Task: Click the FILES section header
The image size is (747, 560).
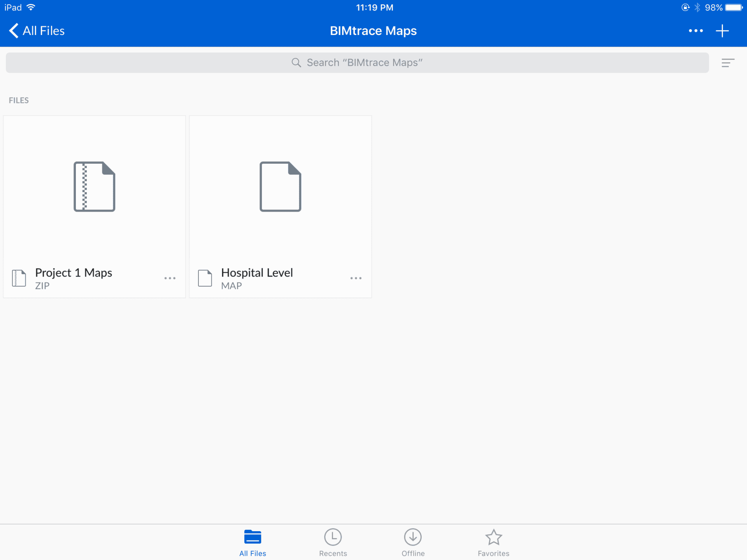Action: pos(19,100)
